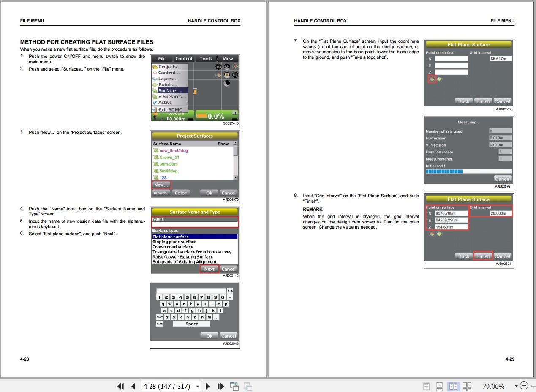The image size is (536, 392).
Task: Click the 20.000m Grid interval field
Action: pos(501,213)
